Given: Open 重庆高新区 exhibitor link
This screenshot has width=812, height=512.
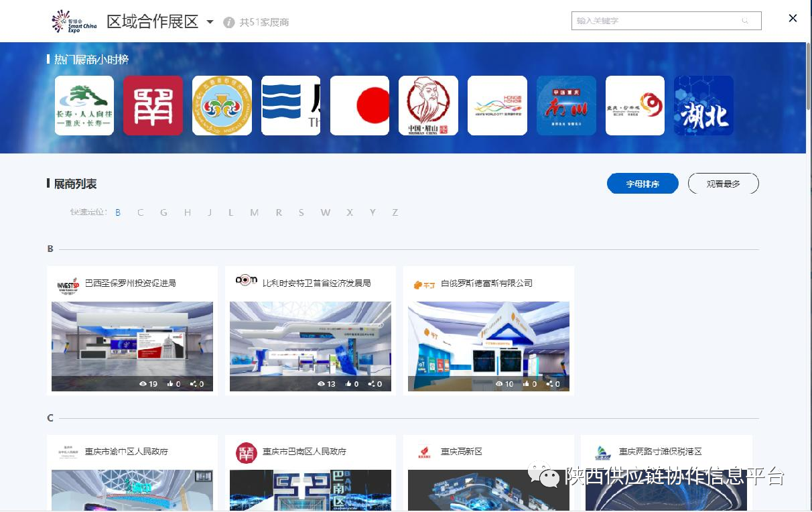Looking at the screenshot, I should (462, 452).
